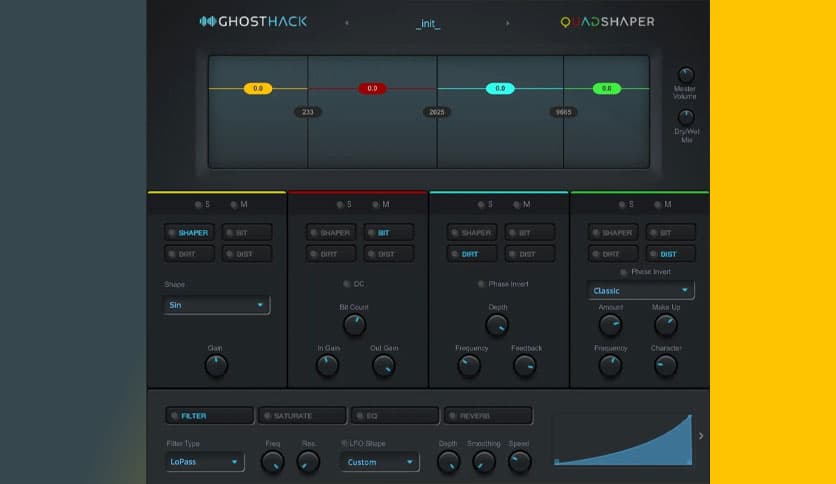Switch to the SATURATE tab
The height and width of the screenshot is (484, 836).
pos(302,415)
